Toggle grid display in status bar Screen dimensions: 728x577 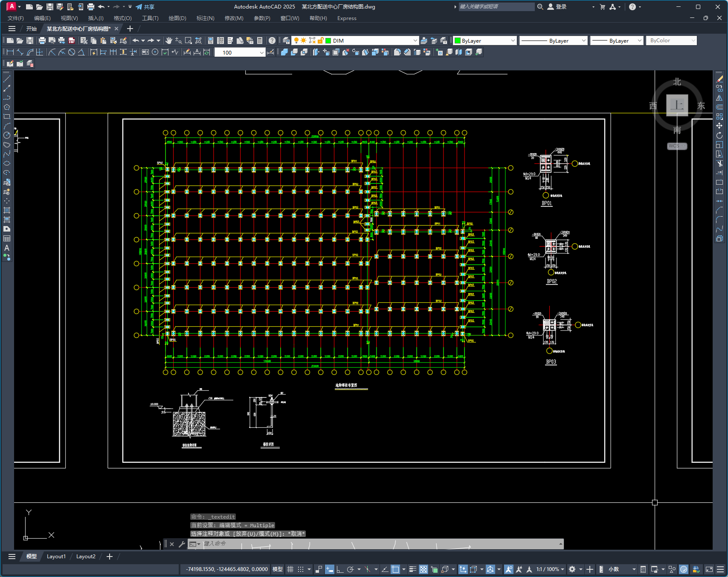click(290, 569)
